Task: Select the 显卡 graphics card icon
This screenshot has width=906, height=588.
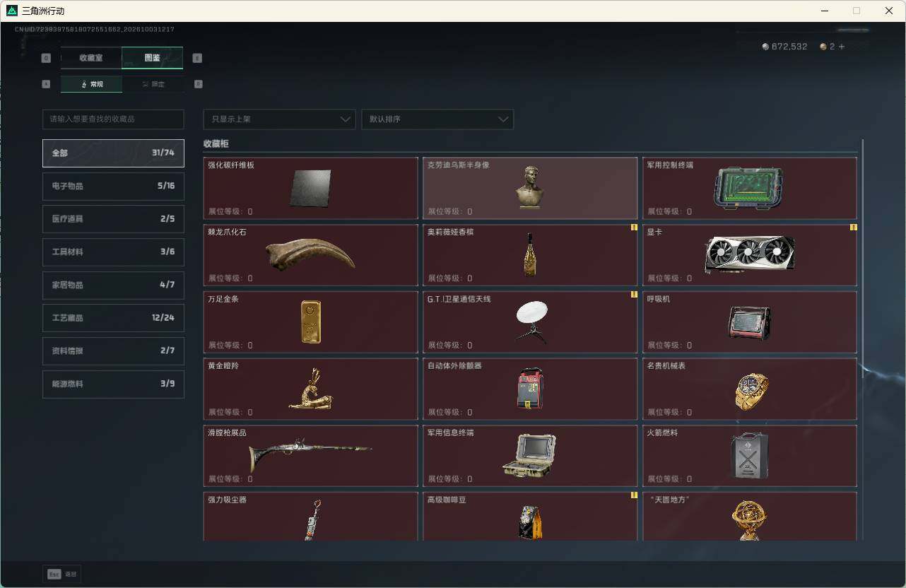Action: [x=750, y=254]
